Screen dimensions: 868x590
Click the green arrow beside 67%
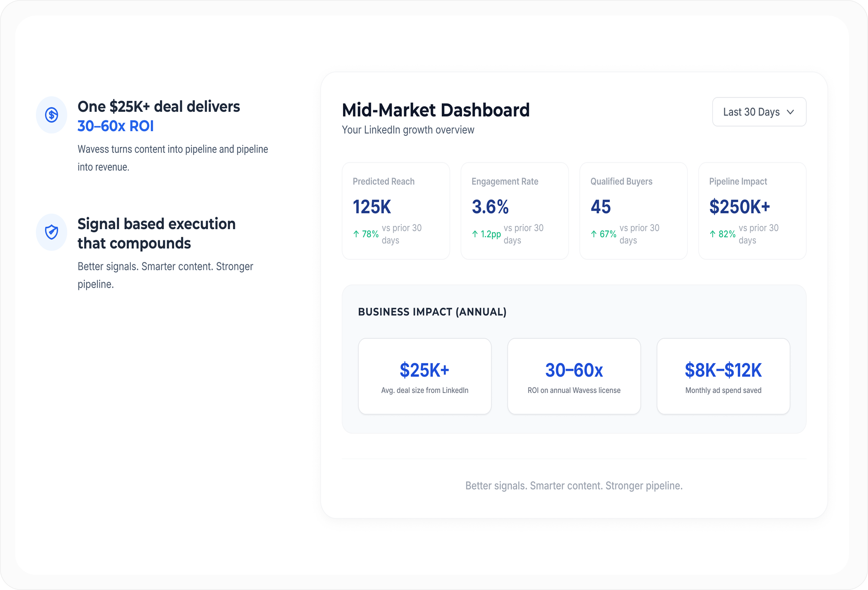coord(593,234)
